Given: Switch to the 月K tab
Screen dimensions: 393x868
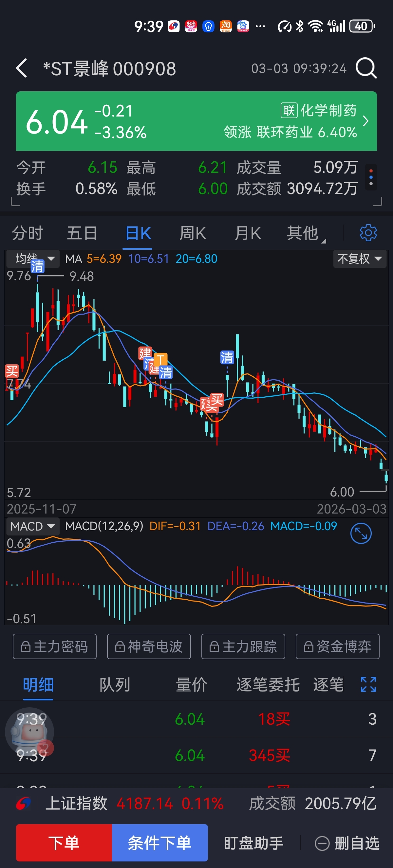Looking at the screenshot, I should [248, 233].
